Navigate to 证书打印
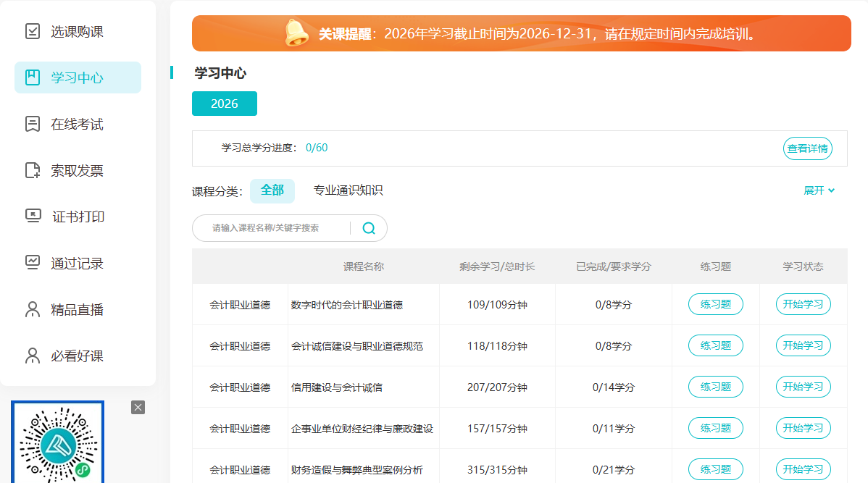 (x=78, y=217)
